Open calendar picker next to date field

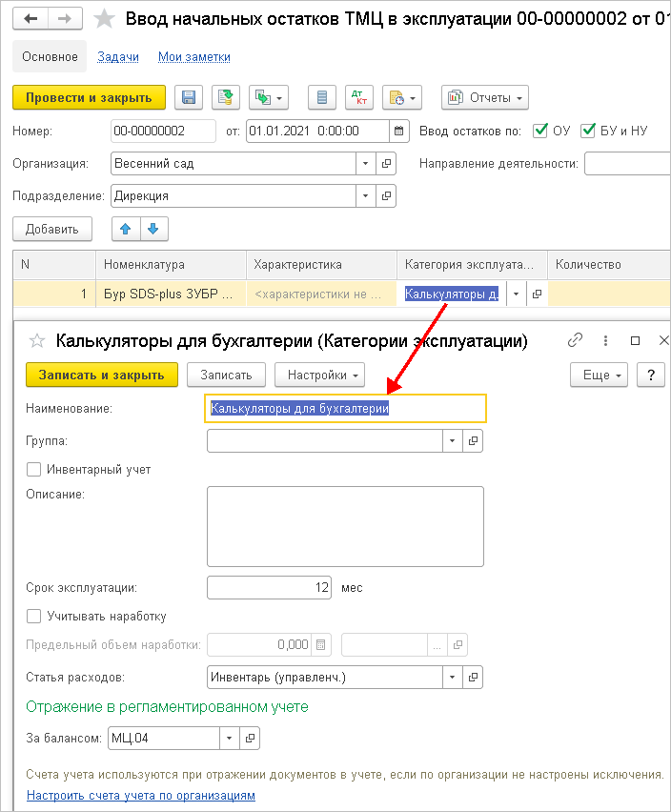coord(398,131)
